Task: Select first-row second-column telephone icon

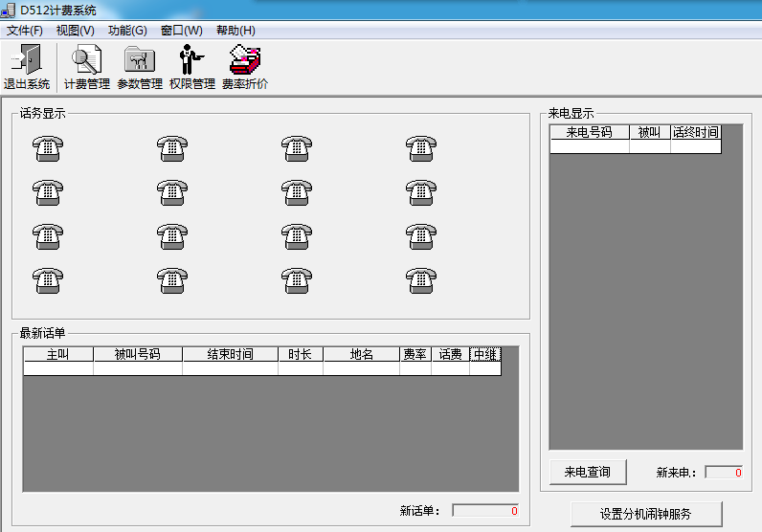Action: point(172,148)
